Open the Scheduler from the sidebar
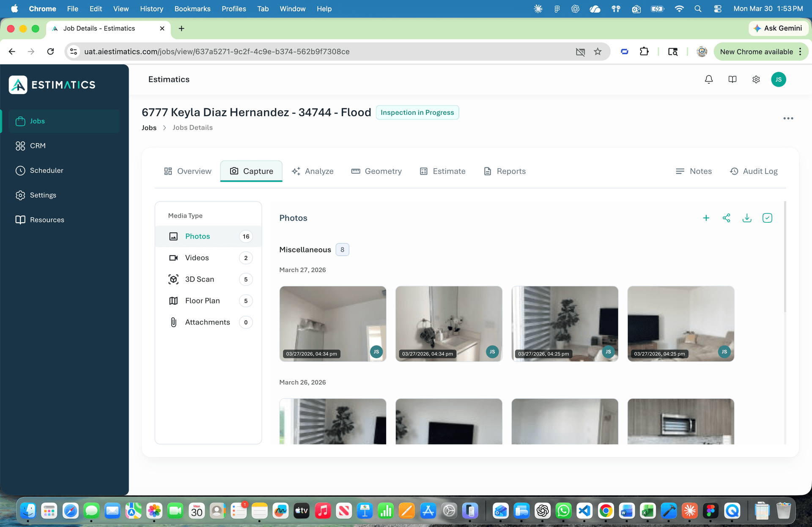Image resolution: width=812 pixels, height=527 pixels. [x=47, y=170]
